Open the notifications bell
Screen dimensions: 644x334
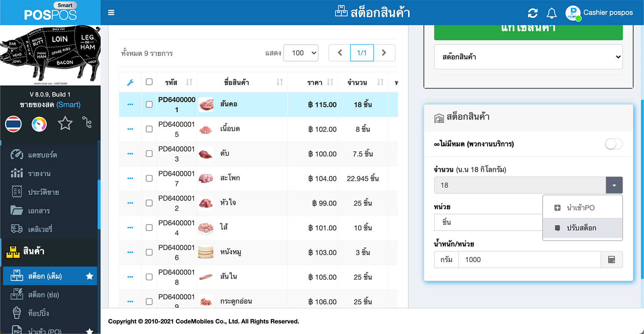[551, 13]
